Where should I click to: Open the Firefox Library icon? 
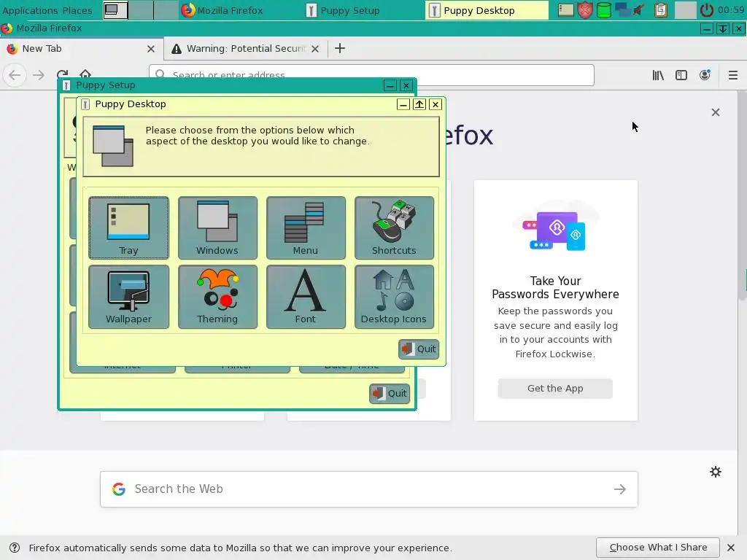point(658,75)
